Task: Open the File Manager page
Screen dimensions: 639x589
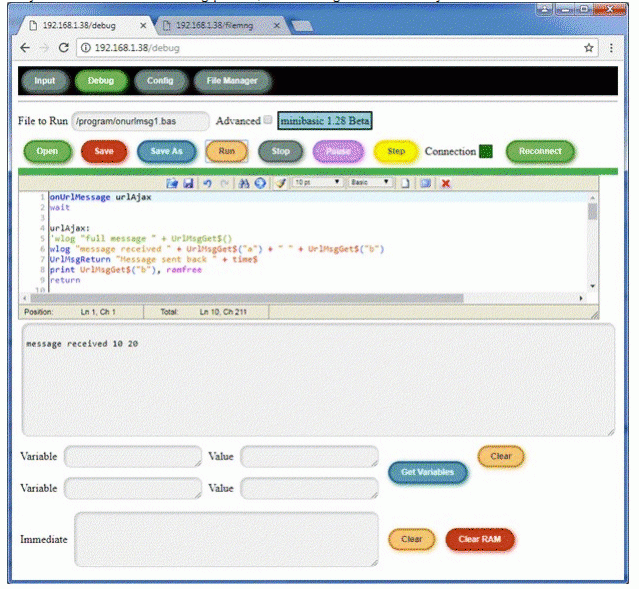Action: 231,81
